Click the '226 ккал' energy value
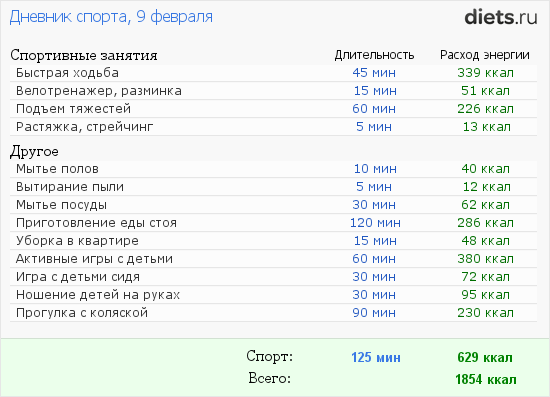The height and width of the screenshot is (397, 550). point(485,109)
